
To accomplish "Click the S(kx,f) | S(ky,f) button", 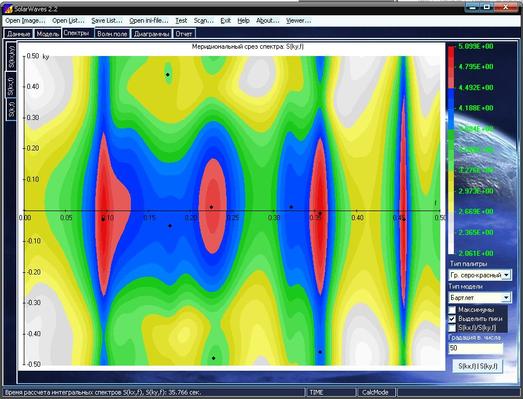I will 478,366.
